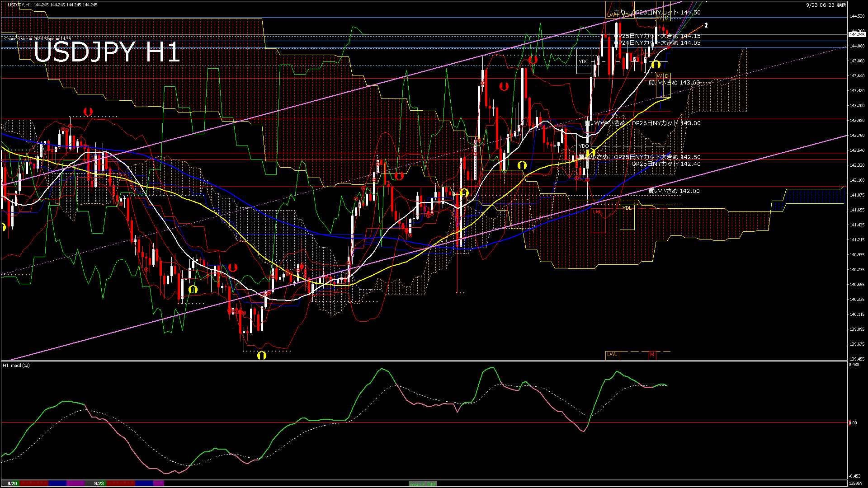Toggle the macd ON button
The width and height of the screenshot is (868, 488).
[x=423, y=483]
